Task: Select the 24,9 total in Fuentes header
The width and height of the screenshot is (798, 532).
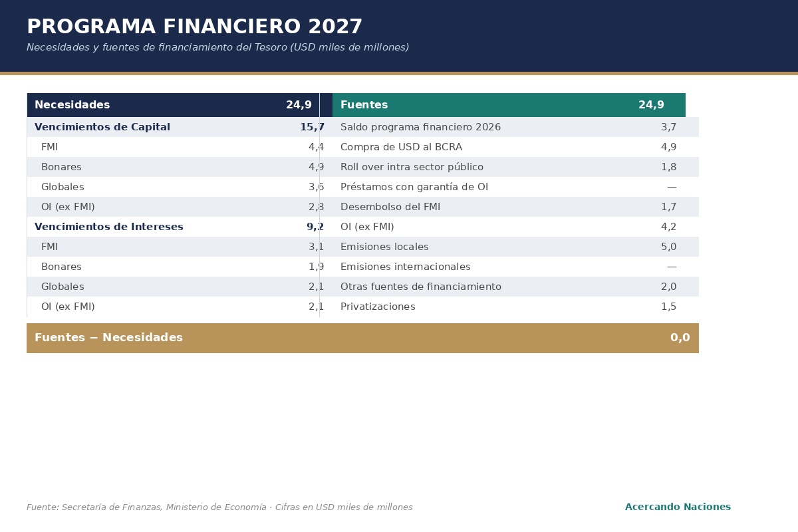Action: click(651, 105)
